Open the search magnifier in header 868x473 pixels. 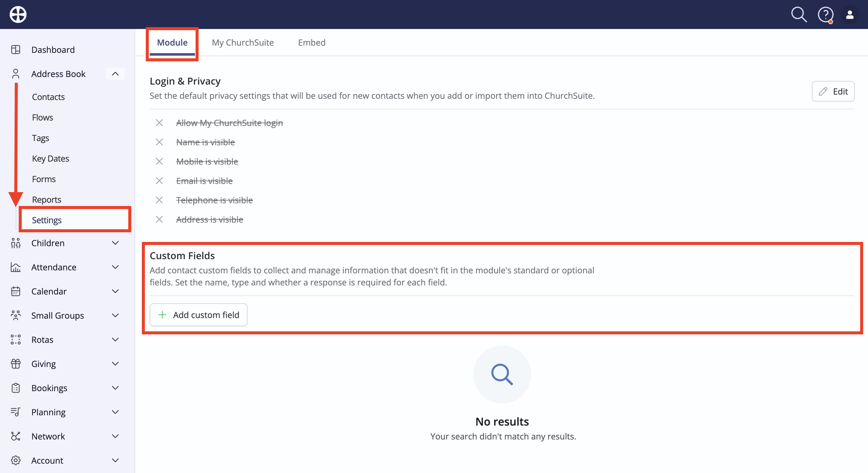799,14
